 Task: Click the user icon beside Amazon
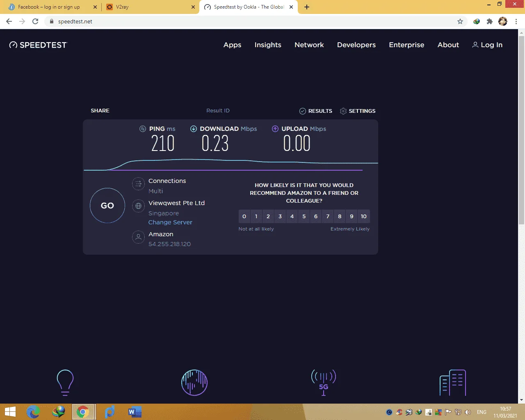139,237
